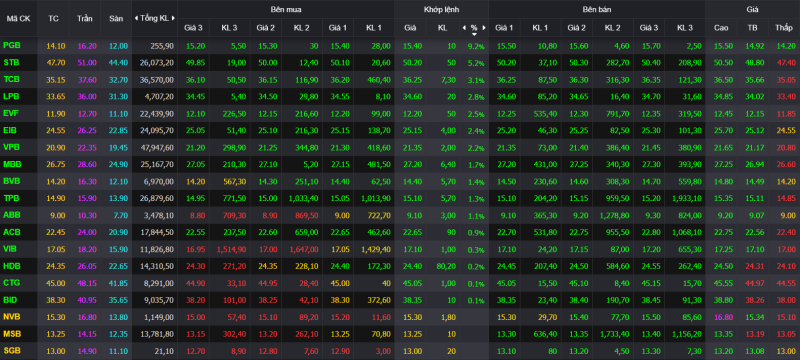Viewport: 800px width, 360px height.
Task: Click the Sàn column header
Action: pos(116,18)
